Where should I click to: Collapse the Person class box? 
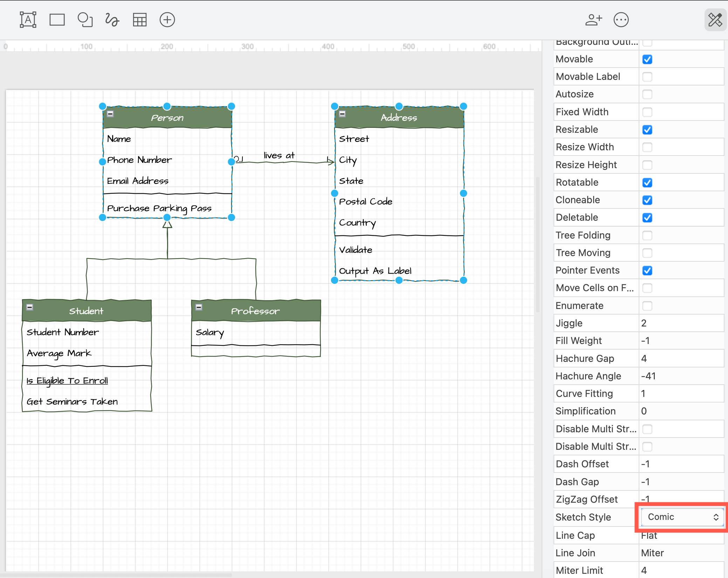[110, 114]
